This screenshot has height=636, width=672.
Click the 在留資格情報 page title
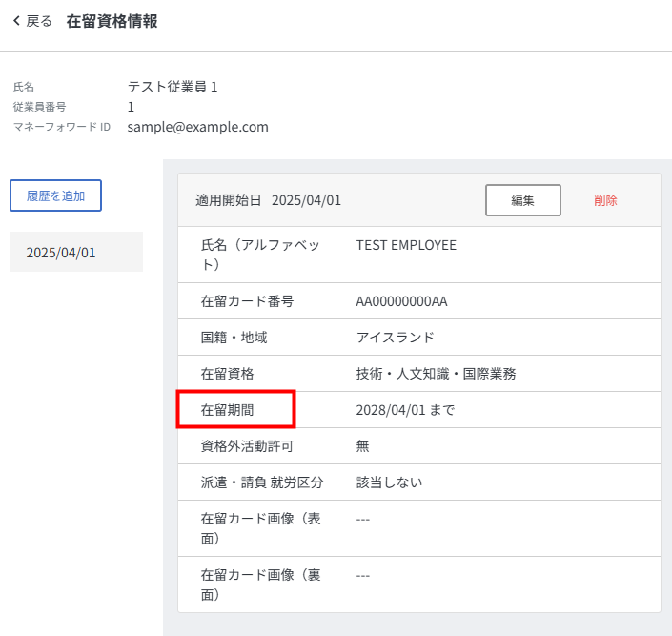[x=112, y=21]
